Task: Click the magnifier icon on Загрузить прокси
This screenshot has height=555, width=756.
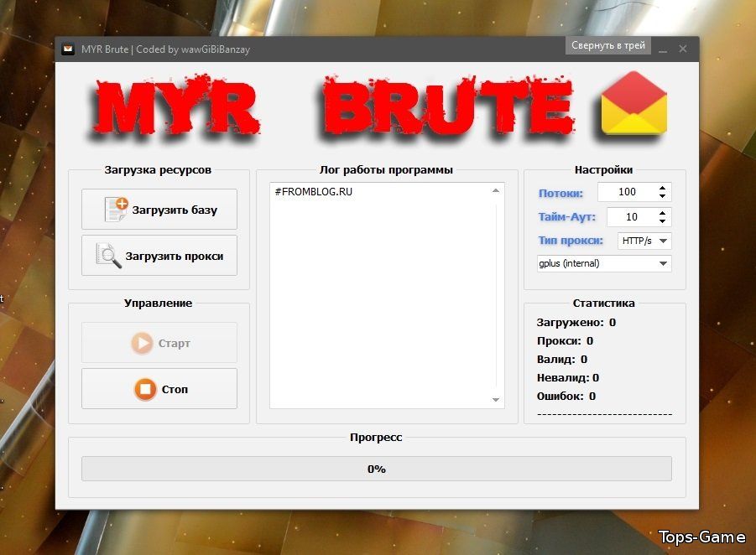Action: pyautogui.click(x=109, y=255)
